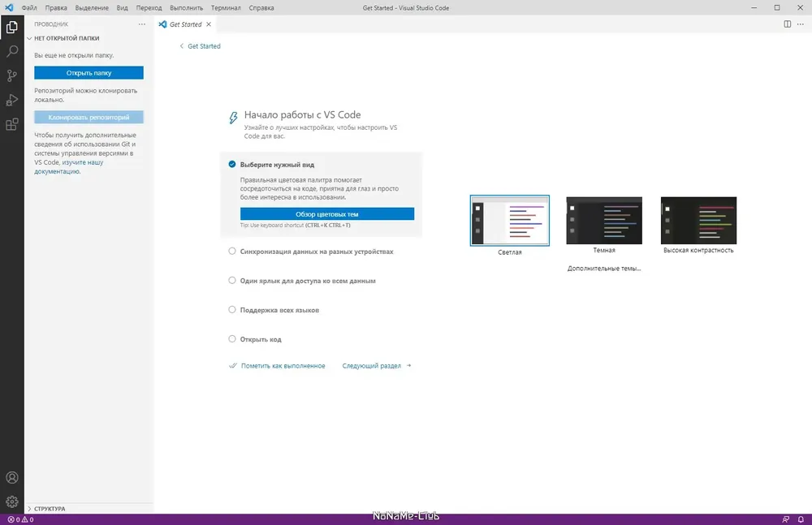Click the feedback icon in status bar
The height and width of the screenshot is (525, 812).
785,519
